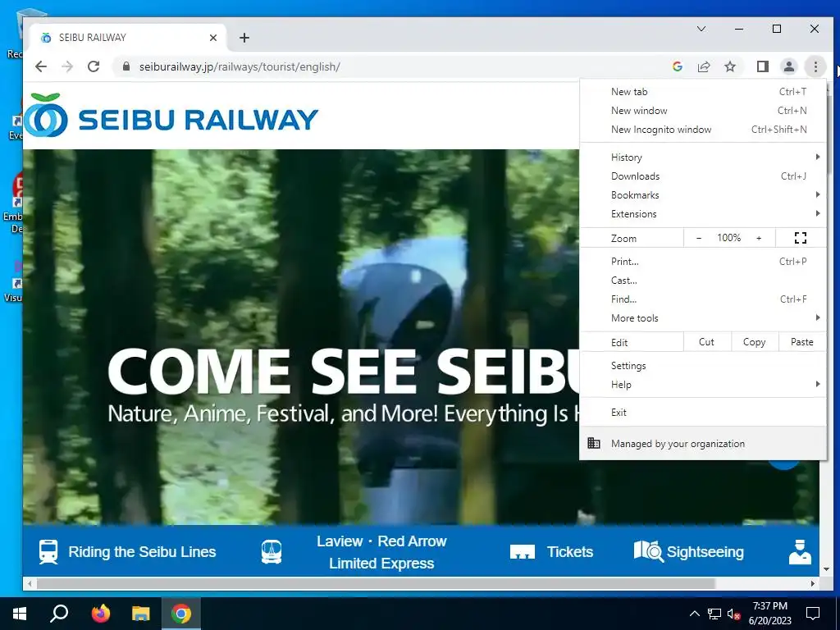Bookmark this page with the star icon
The height and width of the screenshot is (630, 840).
pyautogui.click(x=729, y=66)
